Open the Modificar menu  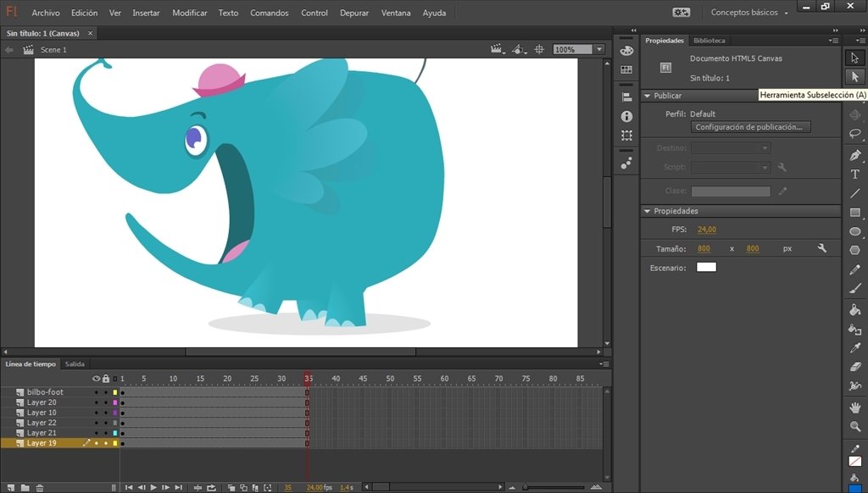click(189, 13)
